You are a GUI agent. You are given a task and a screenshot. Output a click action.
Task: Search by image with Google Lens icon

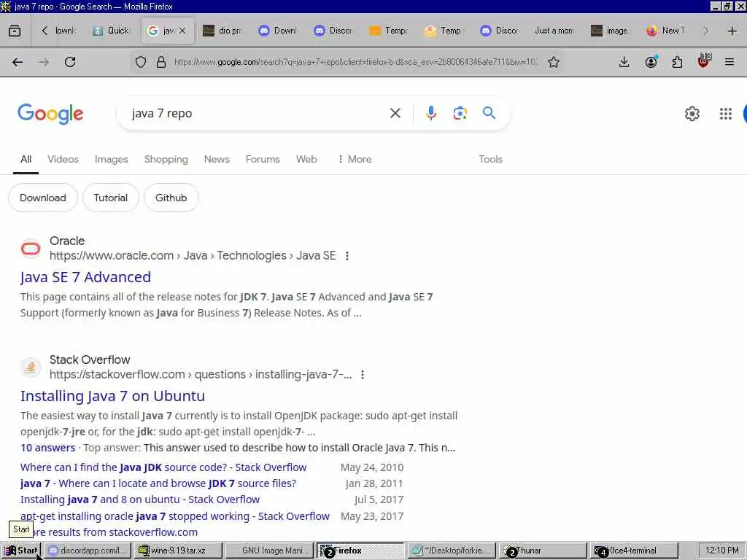click(x=460, y=113)
